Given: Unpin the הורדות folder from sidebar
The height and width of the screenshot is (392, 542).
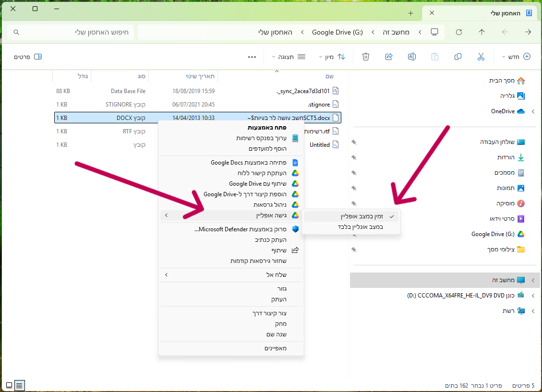Looking at the screenshot, I should pyautogui.click(x=354, y=157).
